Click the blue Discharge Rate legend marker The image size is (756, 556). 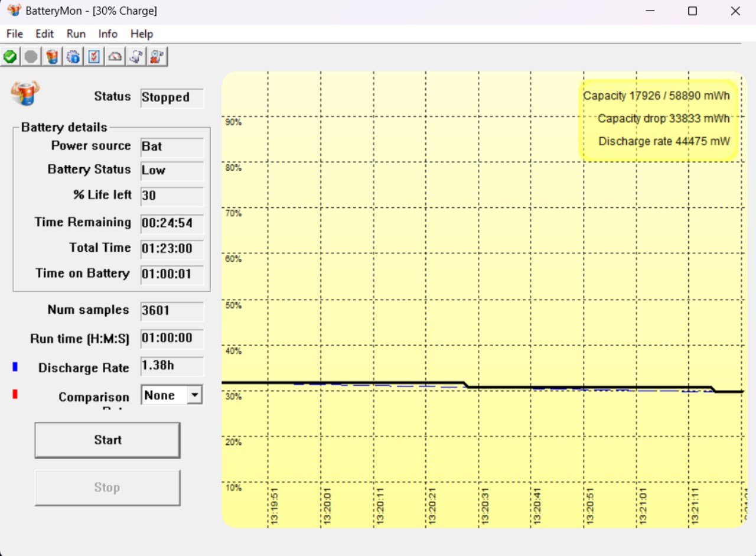pos(15,367)
